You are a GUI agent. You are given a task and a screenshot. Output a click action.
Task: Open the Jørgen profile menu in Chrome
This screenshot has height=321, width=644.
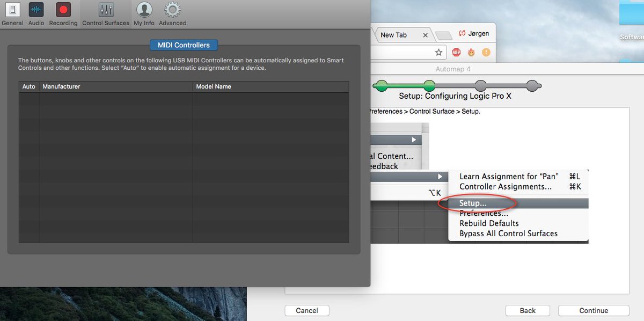tap(474, 33)
